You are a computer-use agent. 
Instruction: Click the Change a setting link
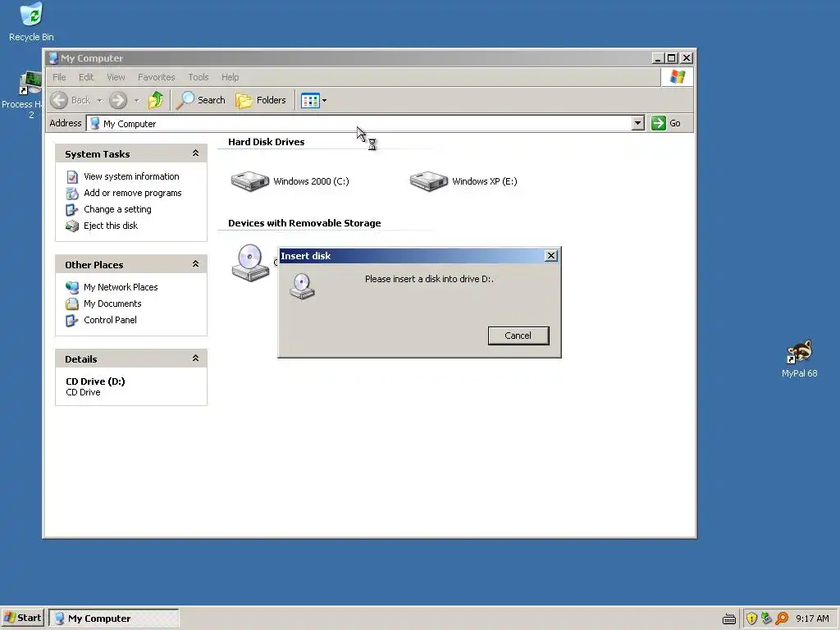click(x=117, y=209)
